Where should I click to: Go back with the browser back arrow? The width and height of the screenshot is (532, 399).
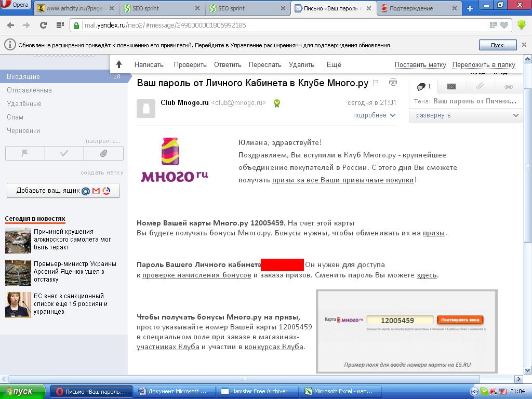[10, 25]
